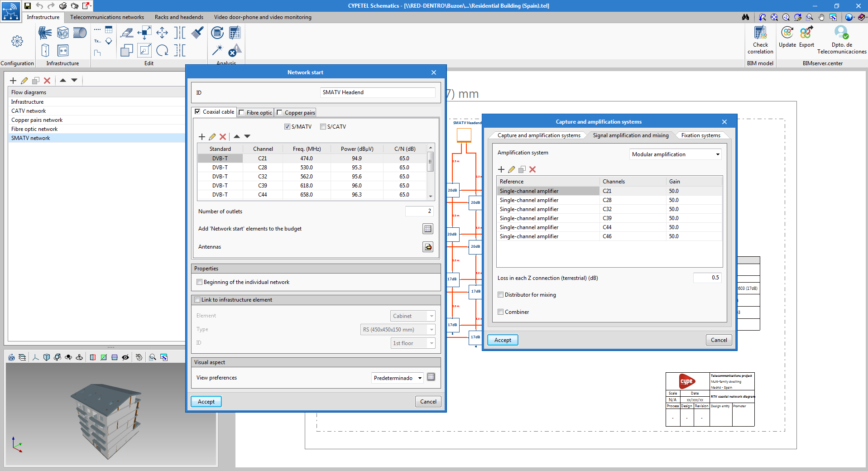Screen dimensions: 868x471
Task: Click the Undo arrow in the title bar
Action: (x=39, y=6)
